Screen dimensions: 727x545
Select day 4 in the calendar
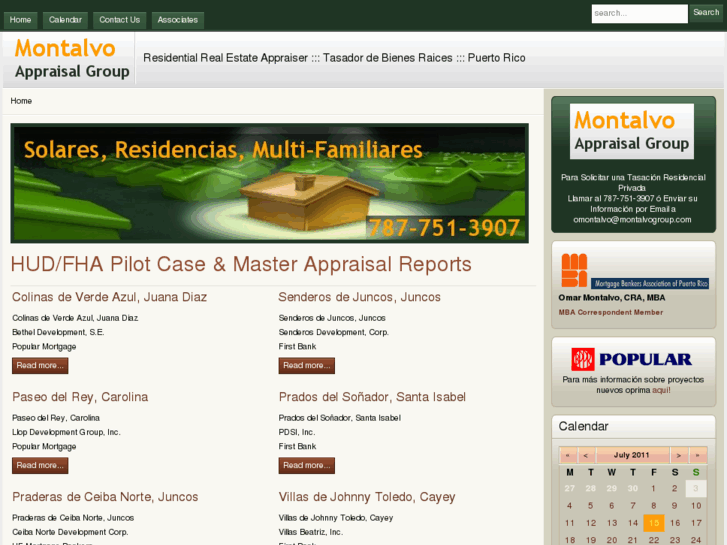[x=569, y=506]
